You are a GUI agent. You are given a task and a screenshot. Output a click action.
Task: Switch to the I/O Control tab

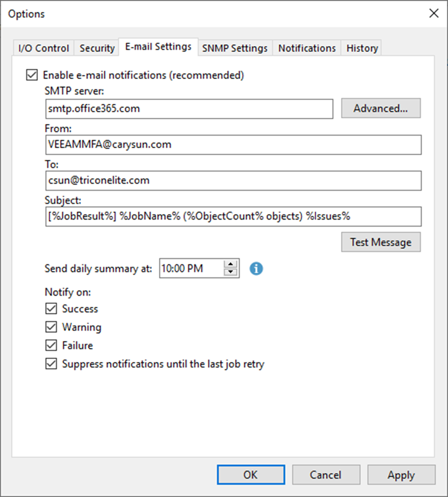[44, 48]
